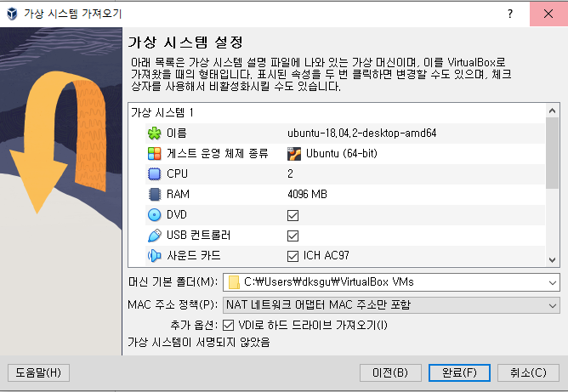Click the scroll up arrow of the settings list
This screenshot has width=568, height=392.
click(x=552, y=111)
